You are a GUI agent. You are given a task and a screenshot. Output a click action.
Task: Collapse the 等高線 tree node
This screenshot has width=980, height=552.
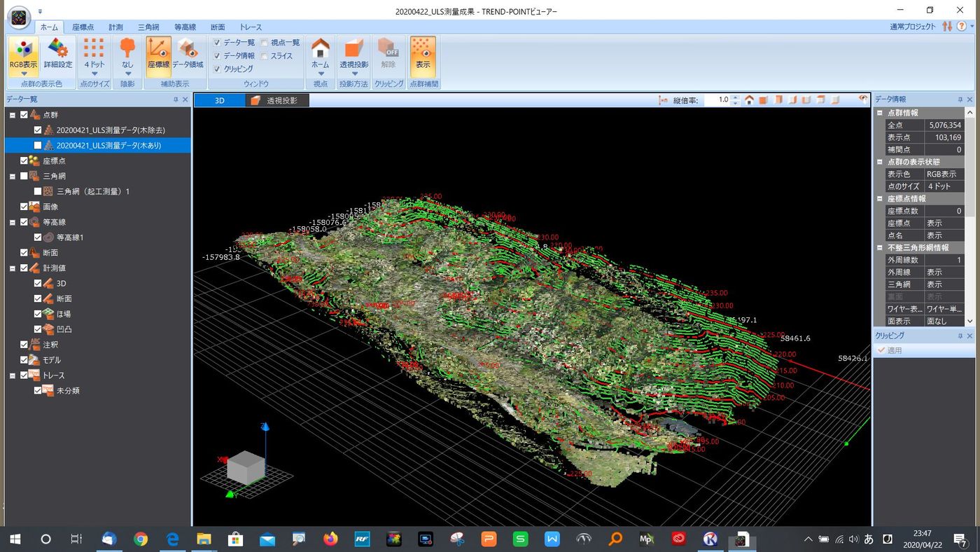[13, 222]
